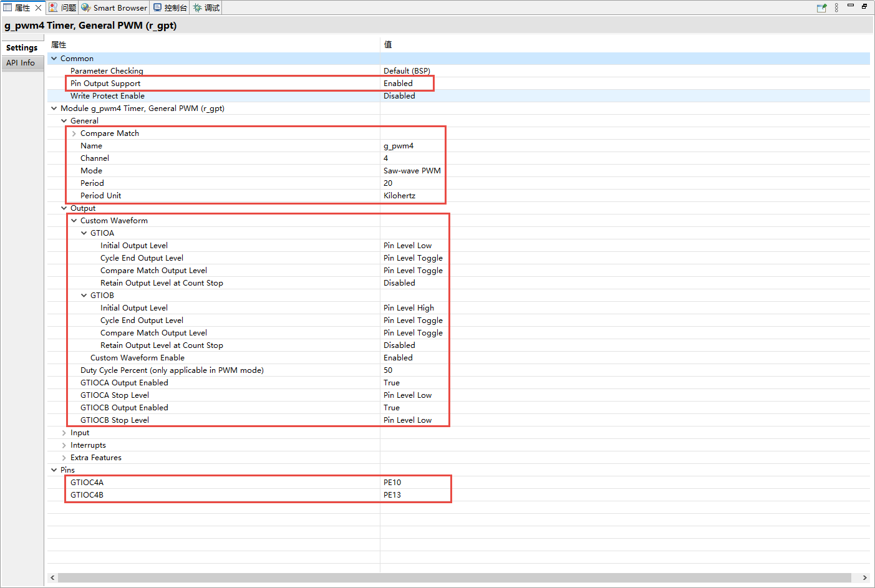The image size is (875, 588).
Task: Expand the Input group
Action: [64, 433]
